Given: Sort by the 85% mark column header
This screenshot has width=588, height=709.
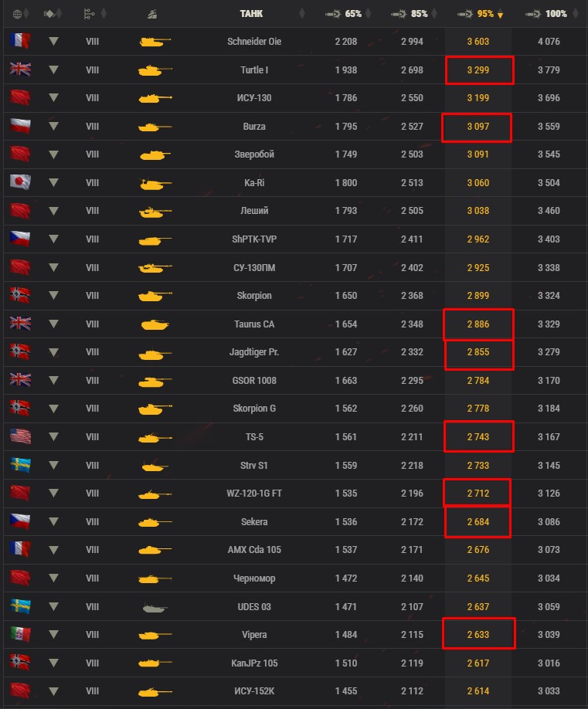Looking at the screenshot, I should [x=410, y=14].
